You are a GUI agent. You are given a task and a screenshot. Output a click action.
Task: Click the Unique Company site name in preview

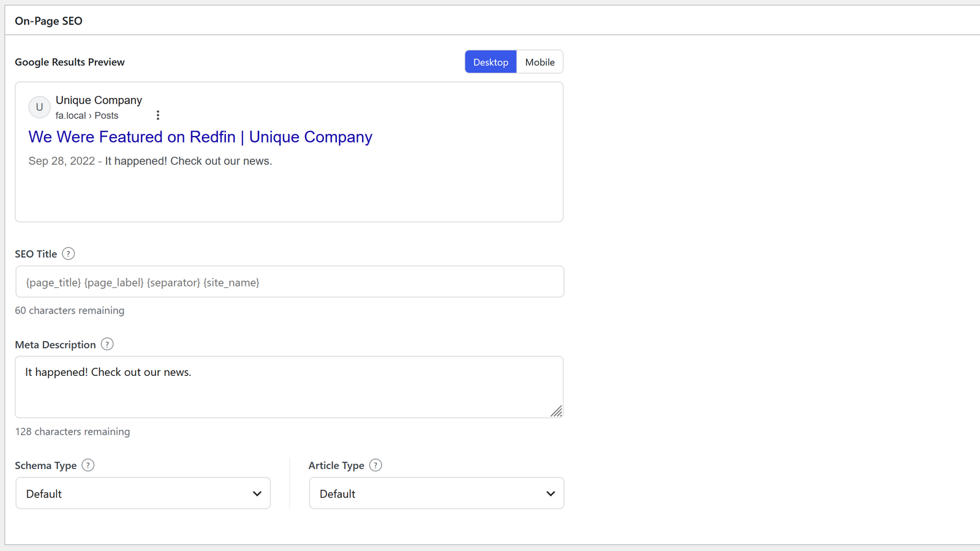[x=99, y=100]
